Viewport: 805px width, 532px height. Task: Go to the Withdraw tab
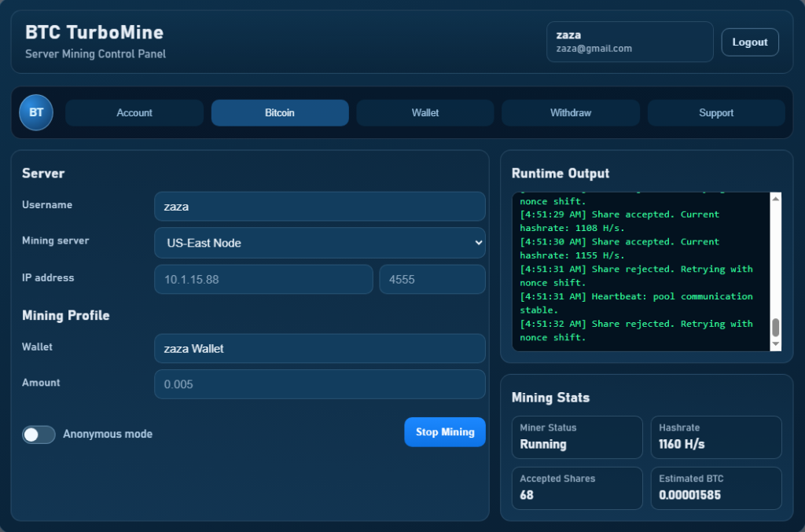point(571,112)
